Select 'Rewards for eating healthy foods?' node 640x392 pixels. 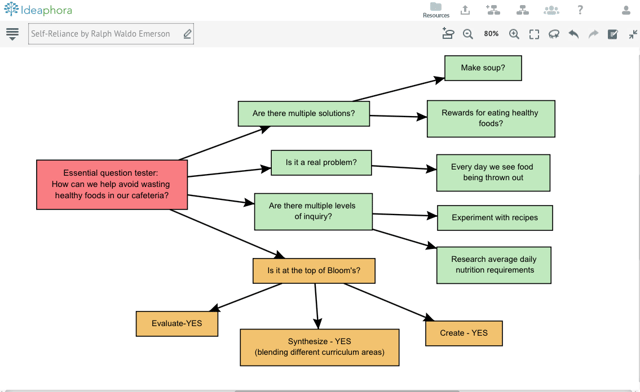click(x=491, y=118)
